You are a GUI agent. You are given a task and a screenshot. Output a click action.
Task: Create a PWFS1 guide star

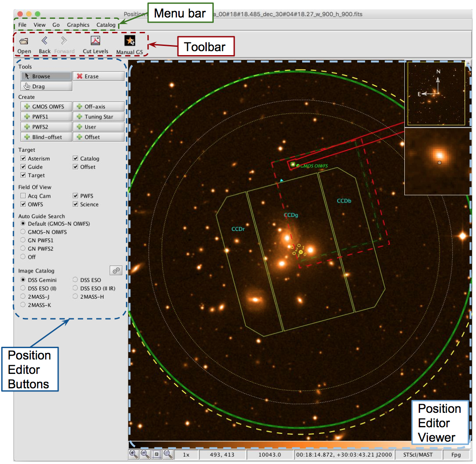[x=46, y=117]
